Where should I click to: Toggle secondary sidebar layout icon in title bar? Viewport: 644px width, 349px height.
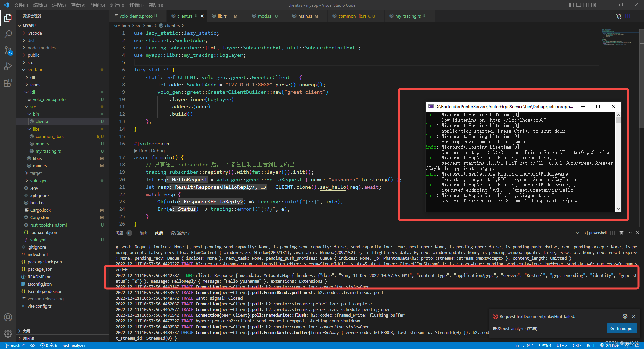tap(586, 5)
